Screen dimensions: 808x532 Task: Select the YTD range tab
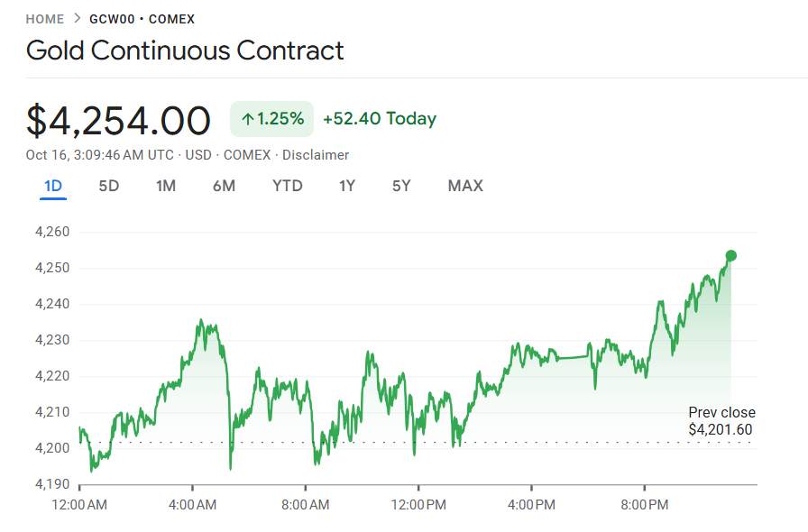click(x=288, y=187)
